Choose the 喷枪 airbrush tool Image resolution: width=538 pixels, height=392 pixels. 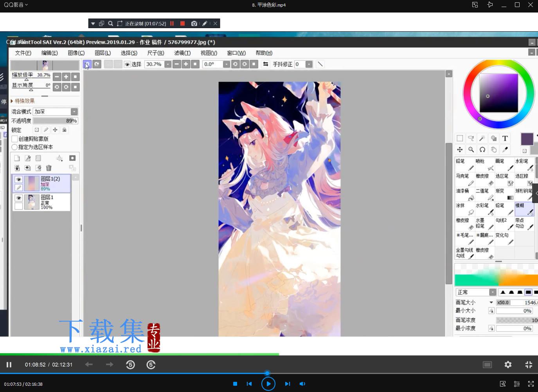(484, 164)
